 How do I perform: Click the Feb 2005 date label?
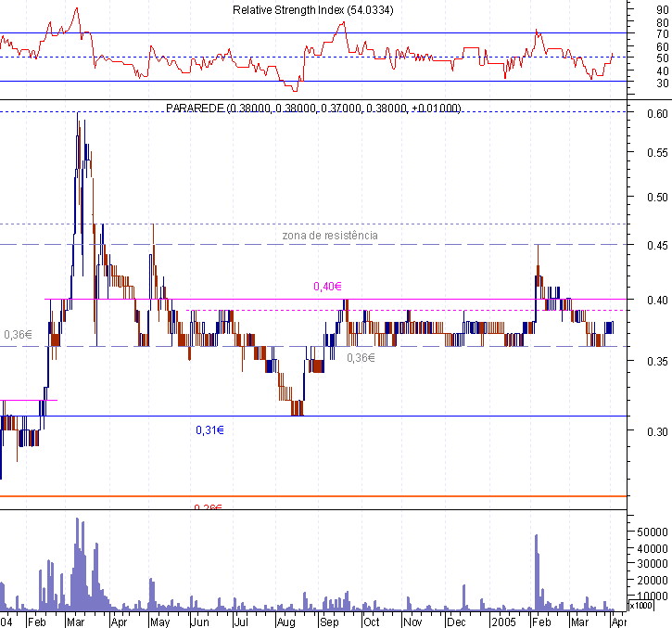pyautogui.click(x=541, y=622)
